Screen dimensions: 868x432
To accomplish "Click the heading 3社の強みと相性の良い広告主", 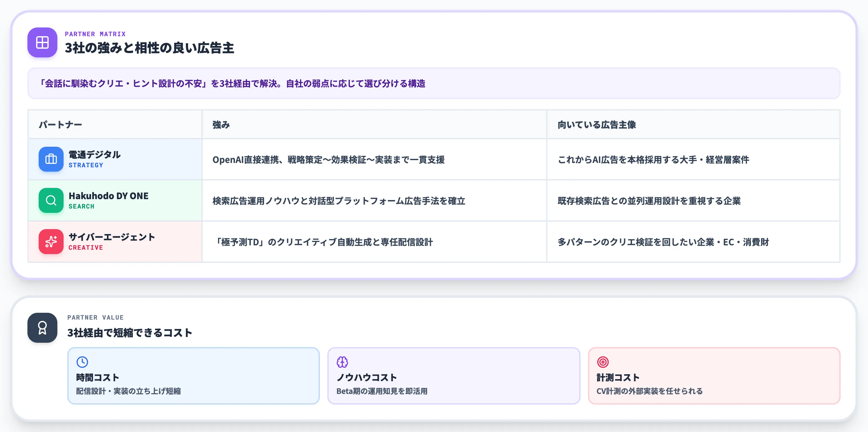I will pos(149,48).
